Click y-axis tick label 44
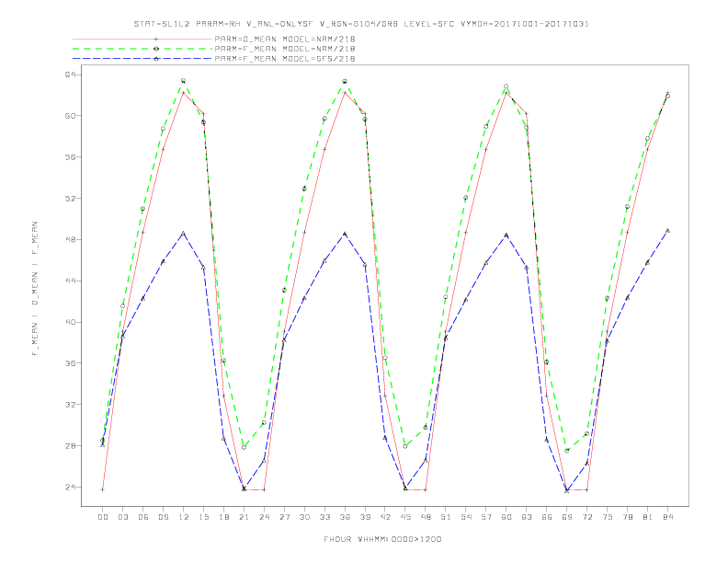 (70, 281)
